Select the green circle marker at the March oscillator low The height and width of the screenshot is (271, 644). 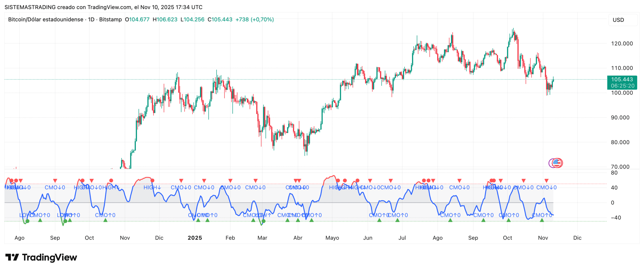[x=263, y=221]
